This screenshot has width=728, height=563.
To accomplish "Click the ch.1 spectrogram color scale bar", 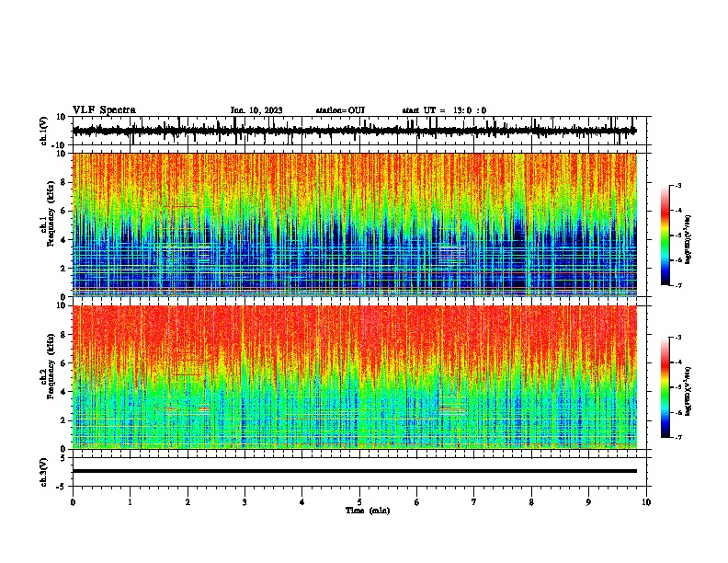I will point(665,236).
